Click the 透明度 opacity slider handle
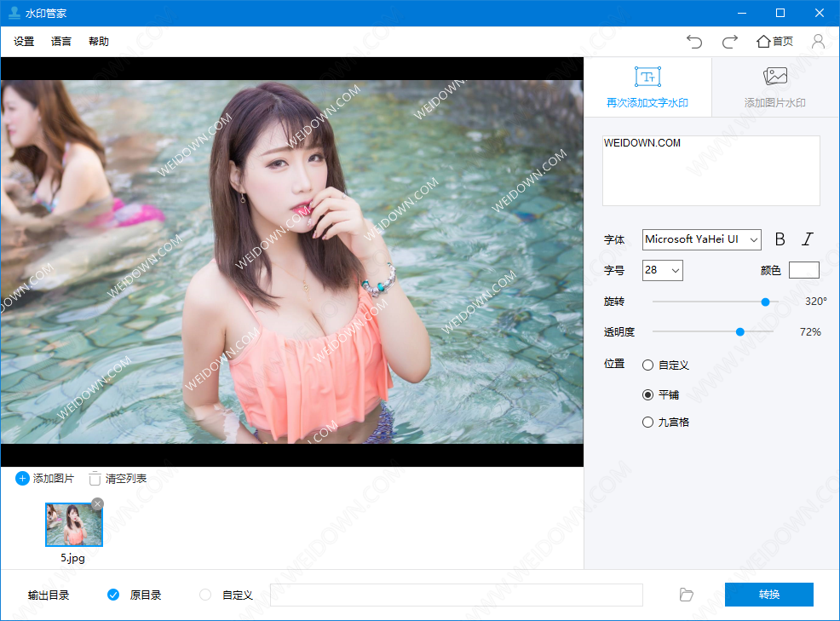Image resolution: width=840 pixels, height=621 pixels. (x=739, y=332)
